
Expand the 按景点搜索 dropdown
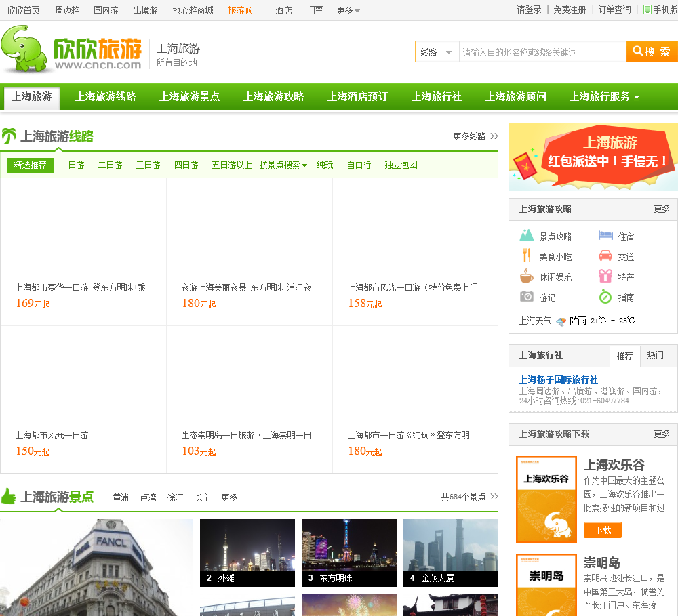283,165
